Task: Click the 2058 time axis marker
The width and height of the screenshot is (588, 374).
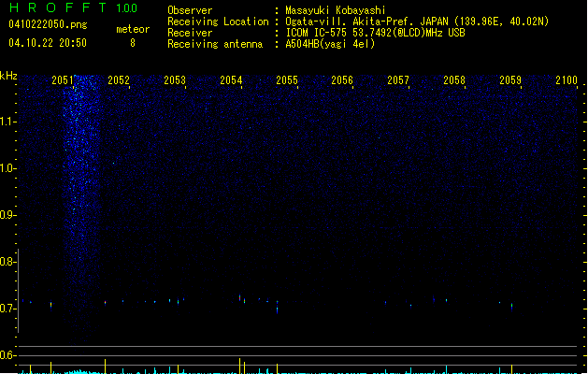Action: pos(454,80)
